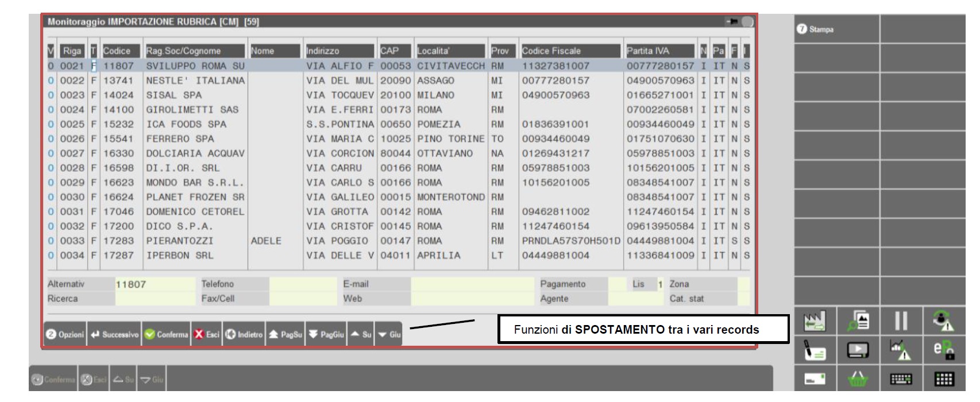The image size is (980, 402).
Task: Click the Indietro back button
Action: pyautogui.click(x=244, y=334)
